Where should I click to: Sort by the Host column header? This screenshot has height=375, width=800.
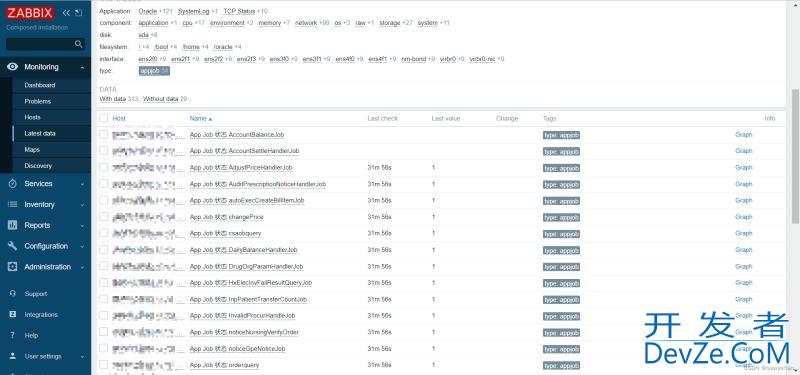(x=119, y=118)
